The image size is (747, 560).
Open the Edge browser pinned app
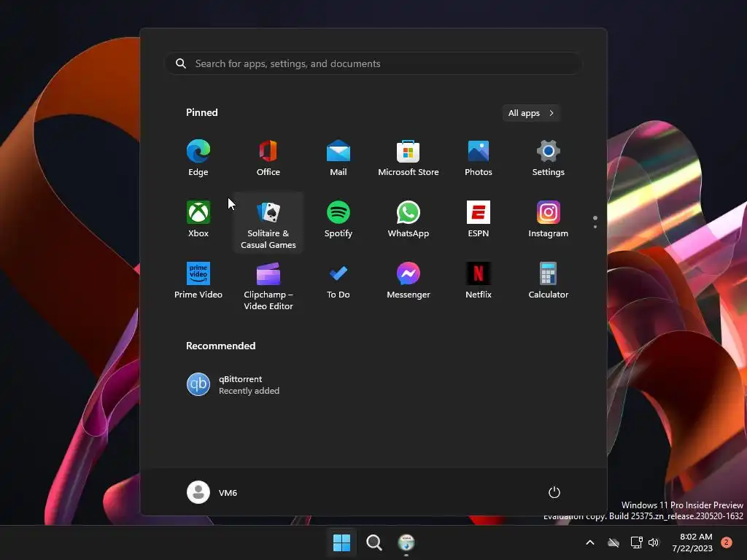[x=198, y=158]
